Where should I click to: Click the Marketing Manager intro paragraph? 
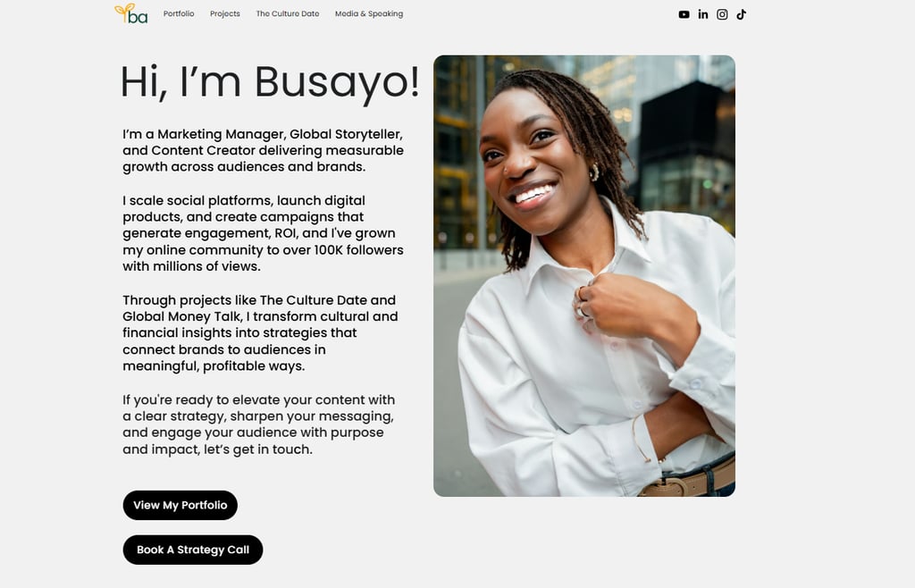coord(264,150)
